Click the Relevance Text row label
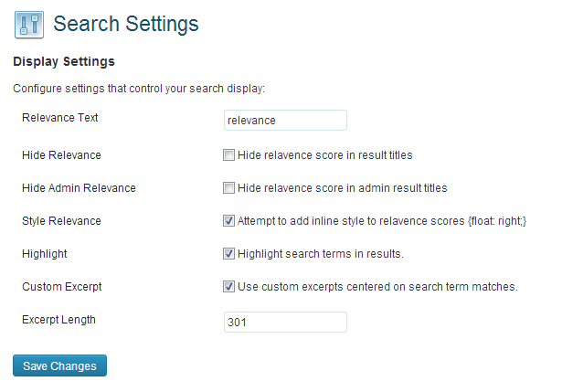 point(60,118)
